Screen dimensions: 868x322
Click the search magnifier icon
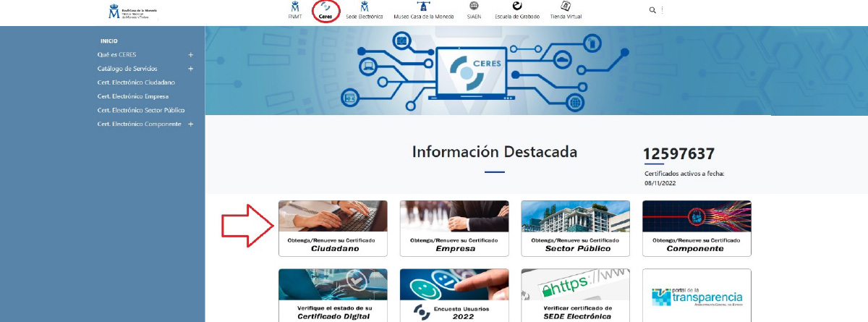coord(652,10)
